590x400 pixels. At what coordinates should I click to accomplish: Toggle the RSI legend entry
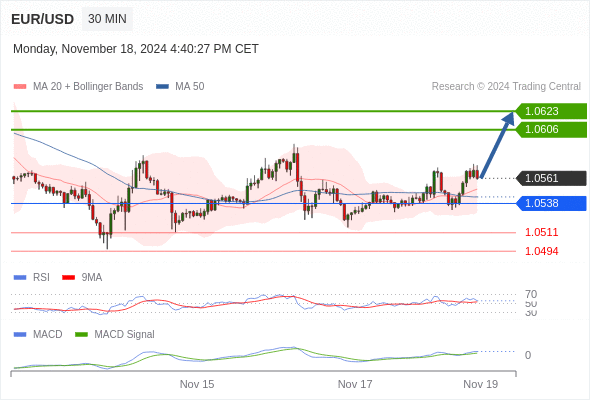(x=32, y=277)
